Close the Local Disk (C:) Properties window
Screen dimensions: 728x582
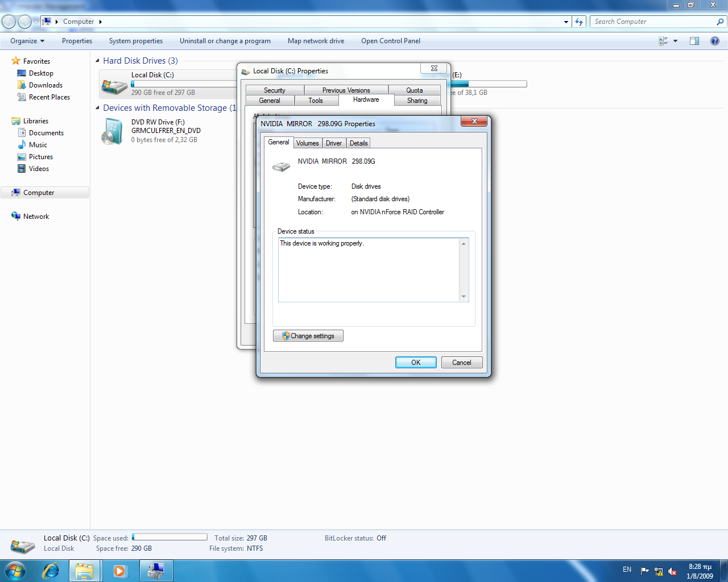point(434,68)
